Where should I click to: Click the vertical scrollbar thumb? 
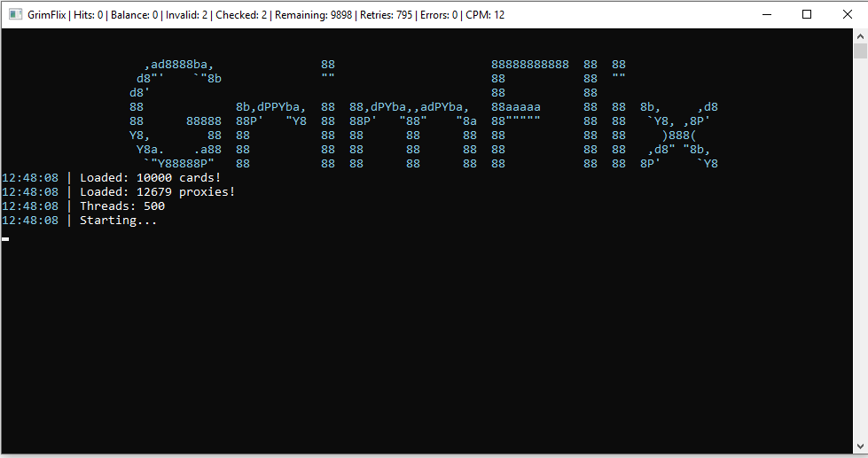(x=860, y=51)
